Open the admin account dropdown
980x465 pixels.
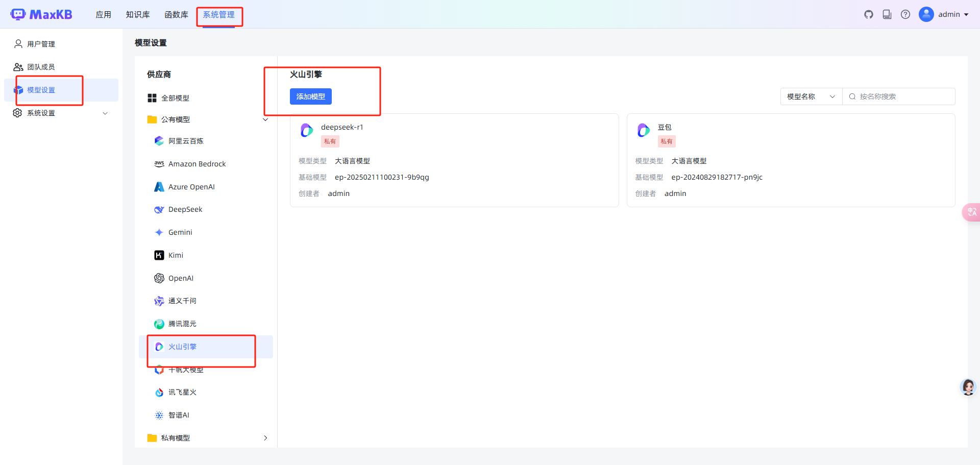click(953, 14)
